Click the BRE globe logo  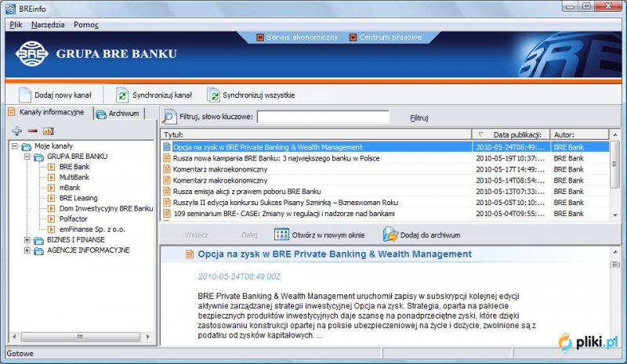click(31, 53)
